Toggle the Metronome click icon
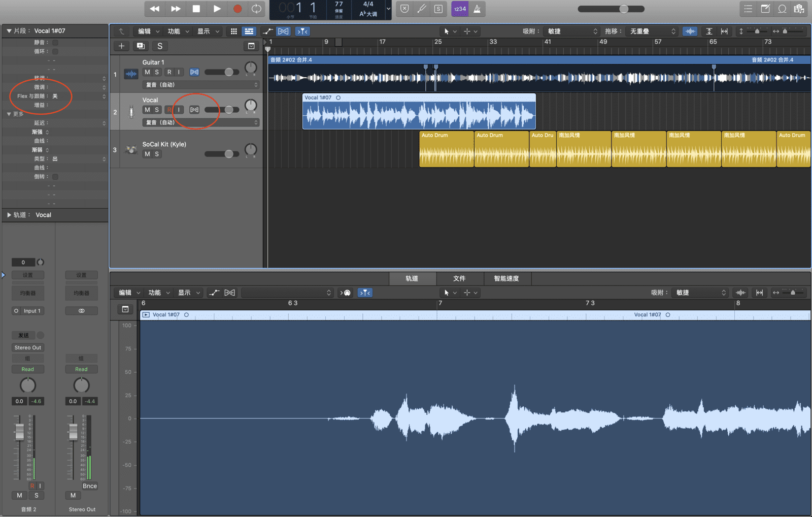Image resolution: width=812 pixels, height=517 pixels. click(477, 9)
